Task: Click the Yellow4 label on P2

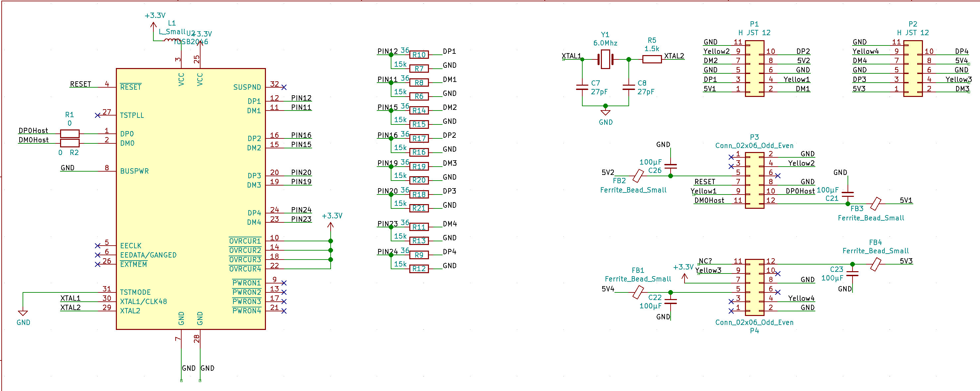Action: click(865, 51)
